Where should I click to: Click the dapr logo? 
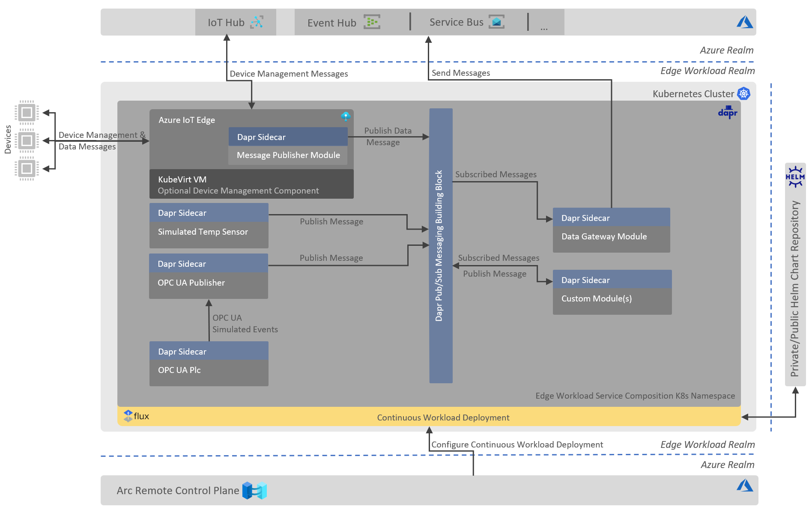click(728, 112)
